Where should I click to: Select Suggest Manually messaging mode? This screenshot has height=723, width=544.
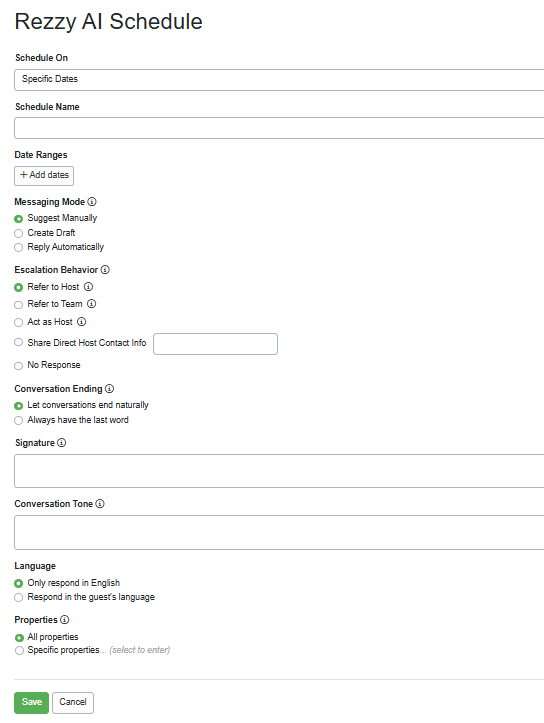pyautogui.click(x=18, y=219)
